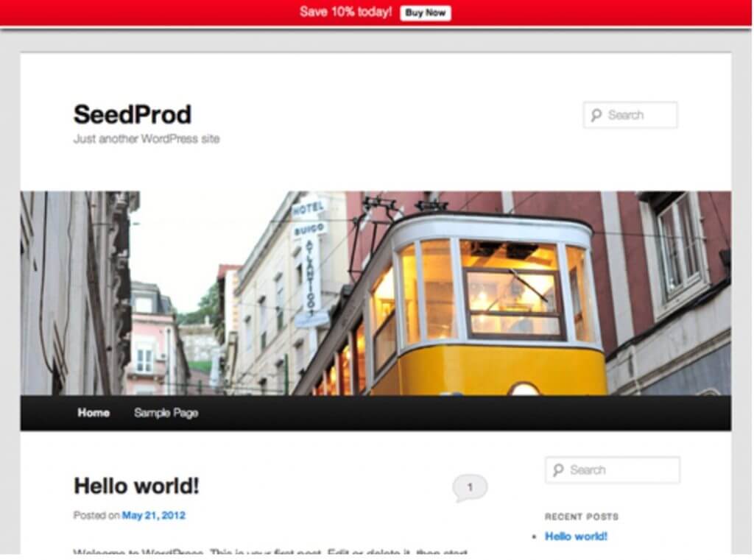Select Hello world! under Recent Posts
The width and height of the screenshot is (754, 560).
click(x=576, y=536)
